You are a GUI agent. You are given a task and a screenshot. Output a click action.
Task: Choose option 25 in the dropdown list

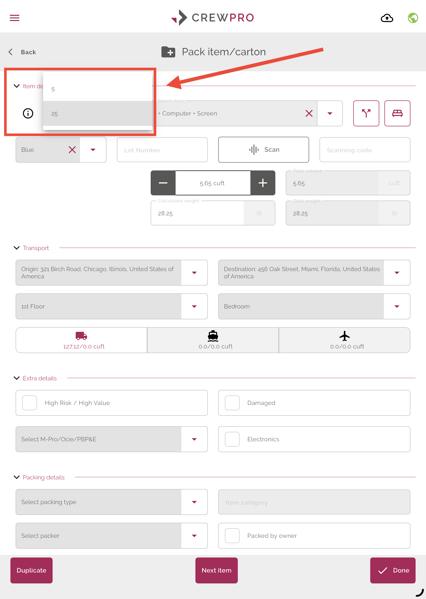[x=98, y=113]
